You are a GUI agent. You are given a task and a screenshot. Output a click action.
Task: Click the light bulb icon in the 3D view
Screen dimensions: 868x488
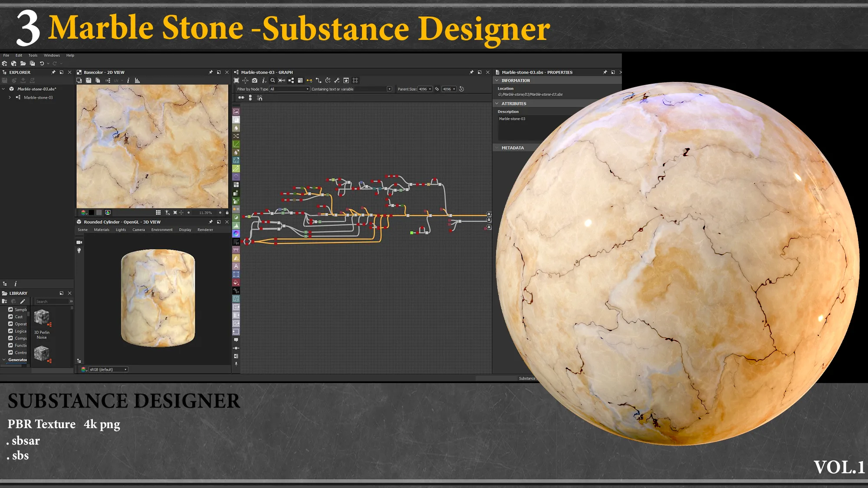tap(79, 250)
